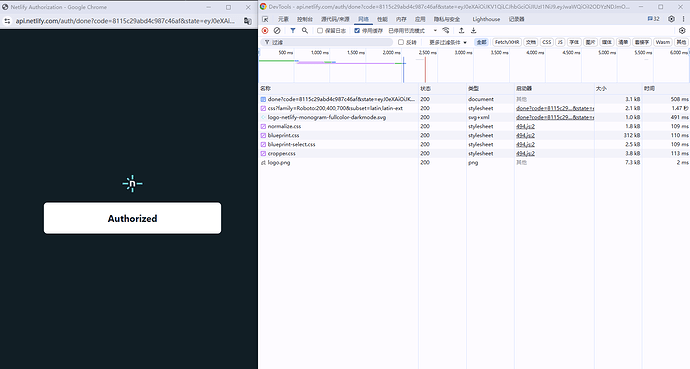Screen dimensions: 690x369
Task: Open DevTools settings gear in tab bar
Action: pos(671,19)
